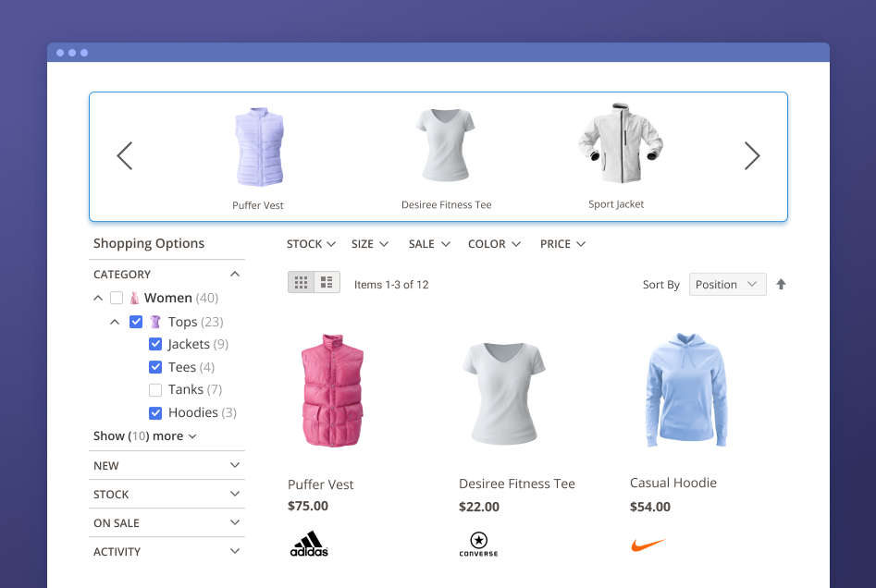
Task: Check the Women category checkbox
Action: (117, 298)
